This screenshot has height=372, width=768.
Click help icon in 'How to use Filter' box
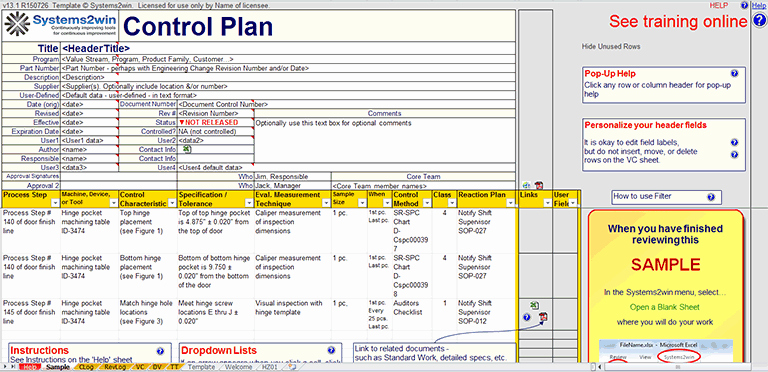pos(711,197)
